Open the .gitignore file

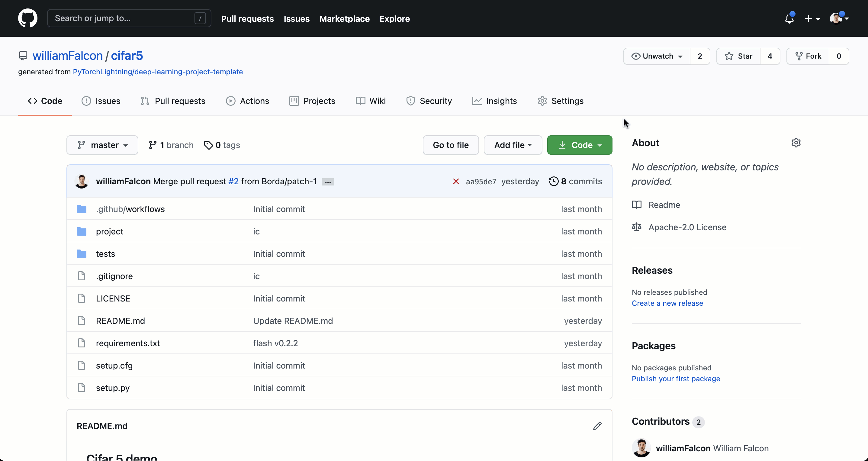click(114, 276)
